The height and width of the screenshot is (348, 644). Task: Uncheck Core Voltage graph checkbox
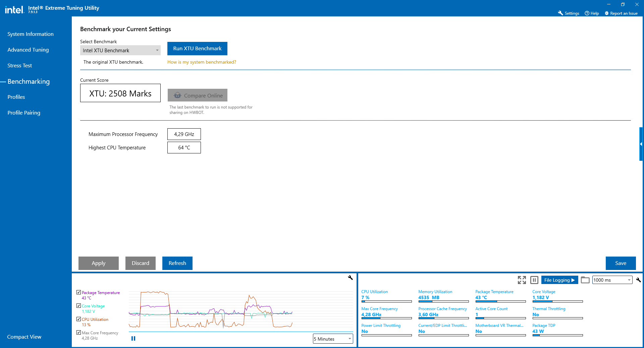pos(78,306)
